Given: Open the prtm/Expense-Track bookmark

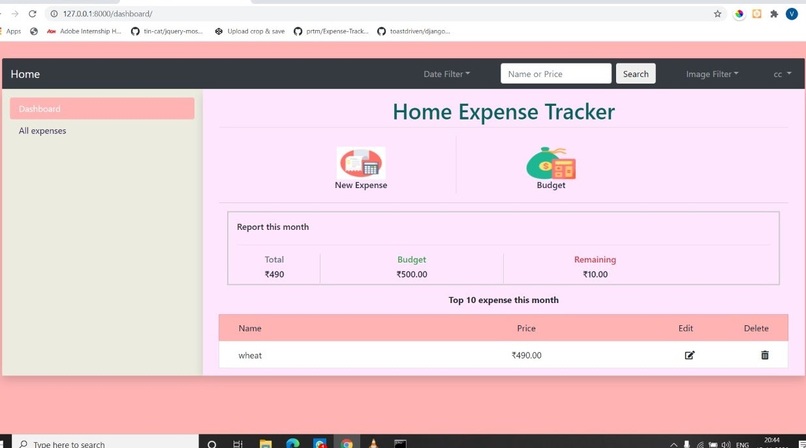Looking at the screenshot, I should tap(332, 31).
